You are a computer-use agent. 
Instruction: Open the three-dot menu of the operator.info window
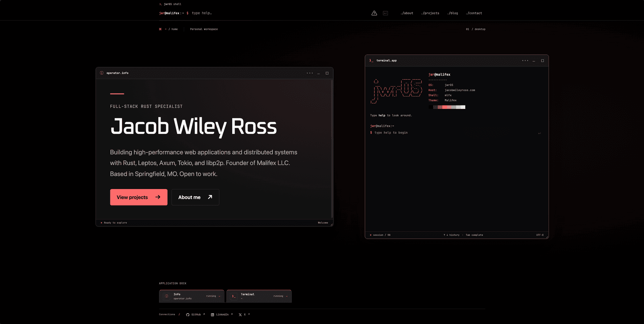(x=310, y=73)
